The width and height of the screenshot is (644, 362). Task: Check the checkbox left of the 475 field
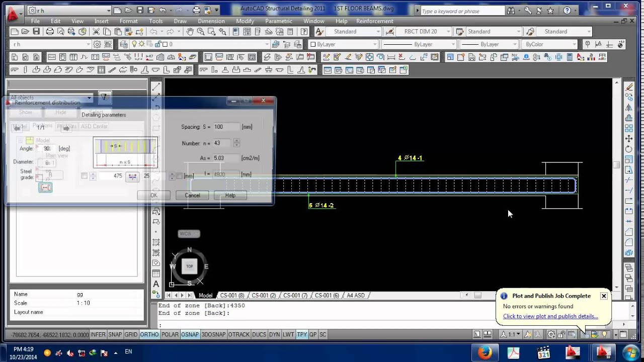pyautogui.click(x=84, y=176)
